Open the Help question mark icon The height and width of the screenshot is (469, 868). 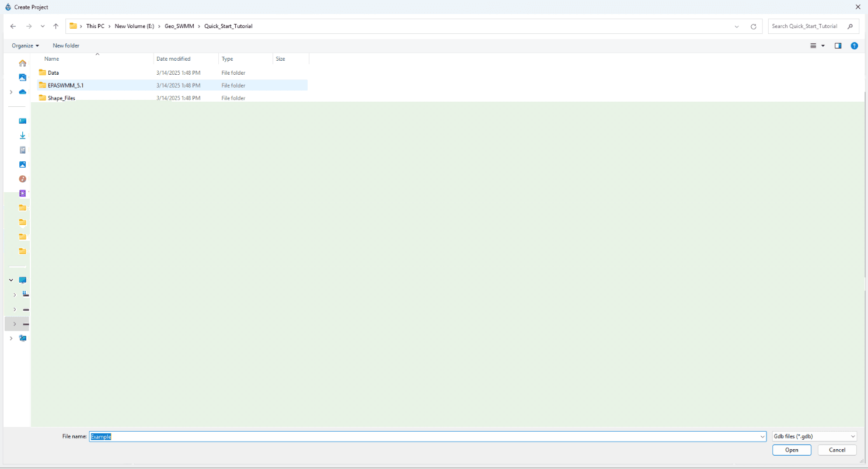pyautogui.click(x=855, y=46)
